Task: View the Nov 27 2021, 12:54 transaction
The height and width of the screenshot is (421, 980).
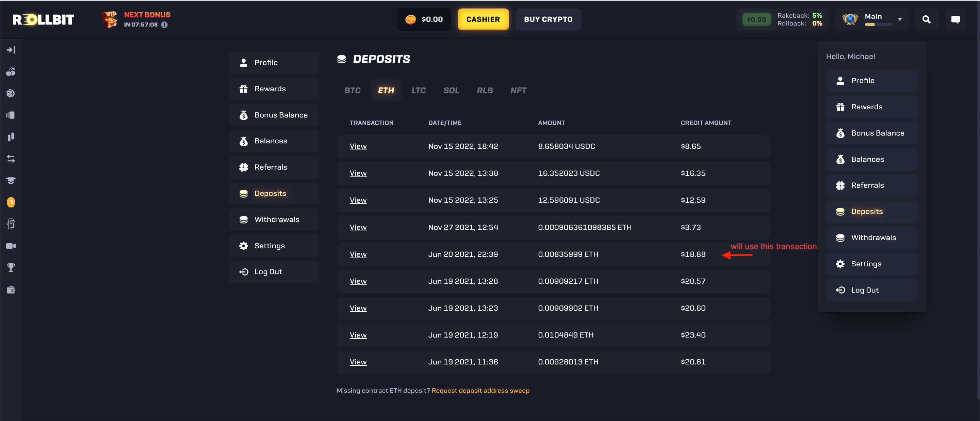Action: [358, 228]
